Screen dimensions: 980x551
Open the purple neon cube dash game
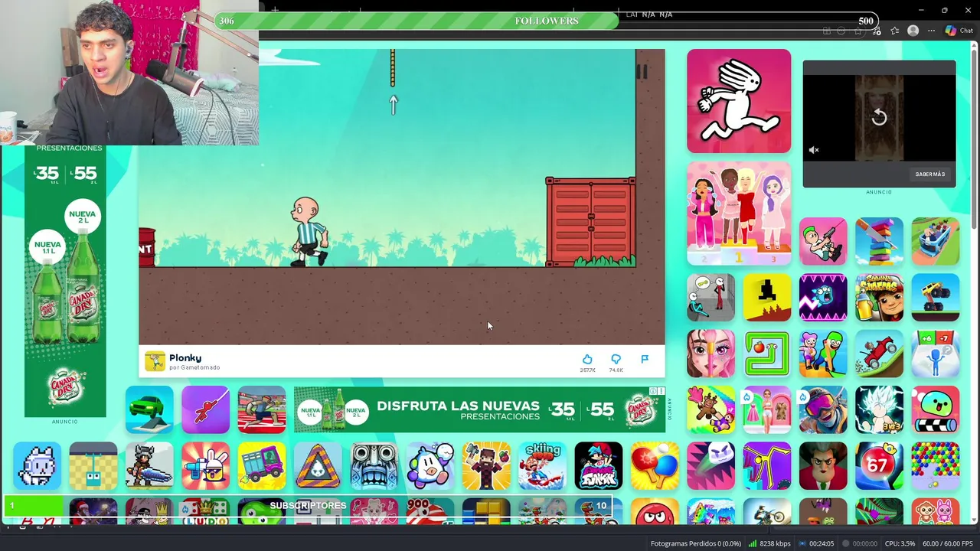pos(823,298)
